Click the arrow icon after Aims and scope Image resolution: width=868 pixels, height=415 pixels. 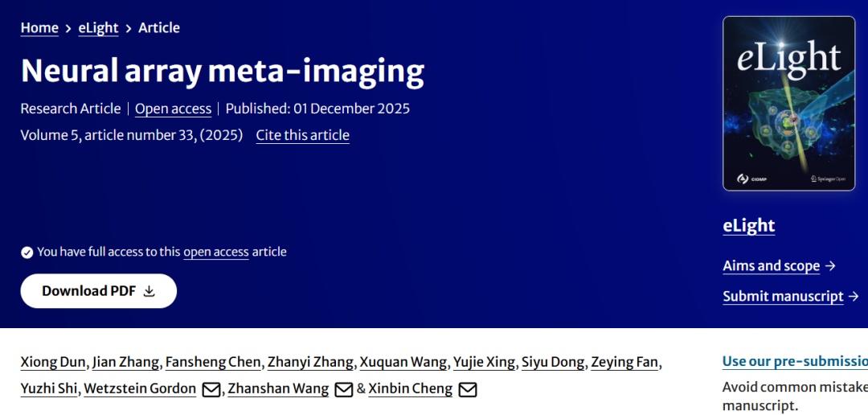tap(831, 266)
